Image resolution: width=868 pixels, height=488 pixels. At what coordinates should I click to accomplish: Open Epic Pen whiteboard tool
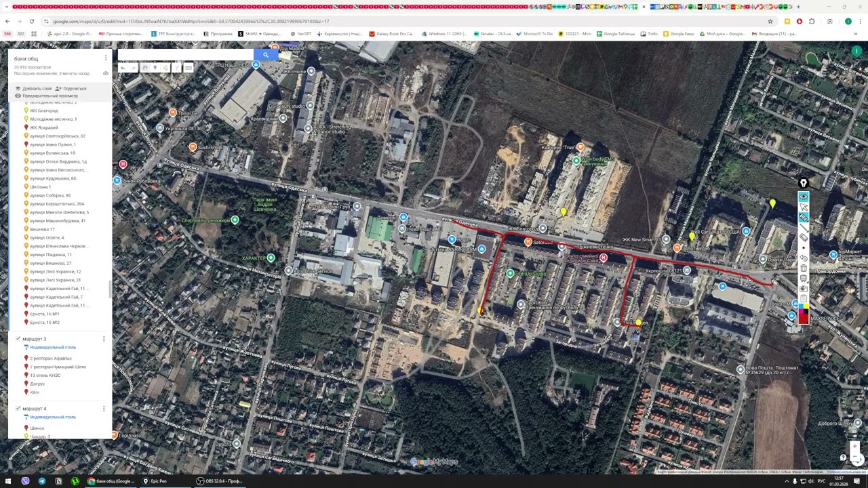(804, 279)
